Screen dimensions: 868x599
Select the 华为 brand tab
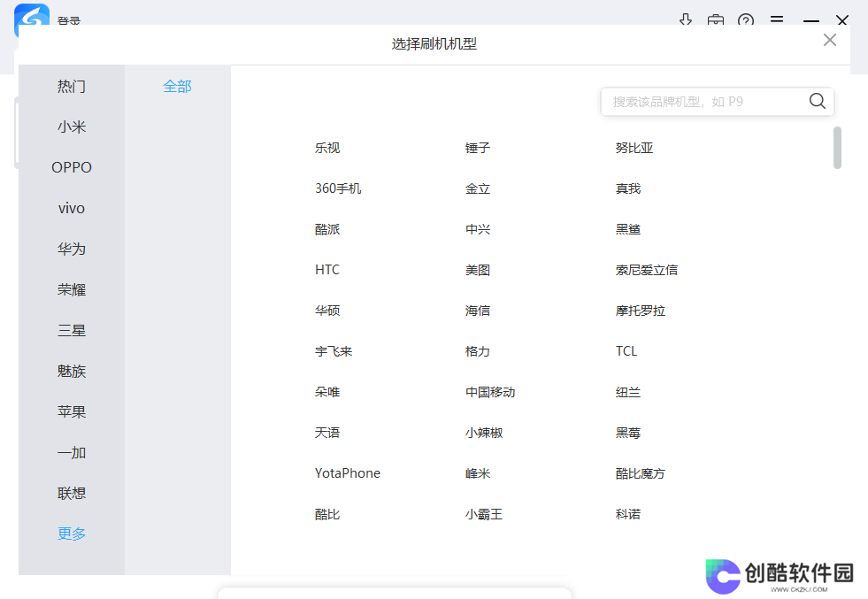pyautogui.click(x=72, y=250)
